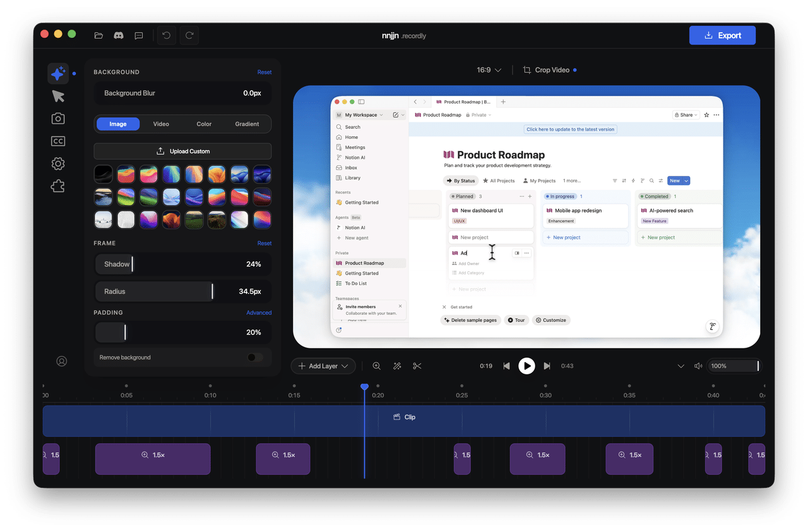
Task: Open the cursor settings panel
Action: (x=58, y=96)
